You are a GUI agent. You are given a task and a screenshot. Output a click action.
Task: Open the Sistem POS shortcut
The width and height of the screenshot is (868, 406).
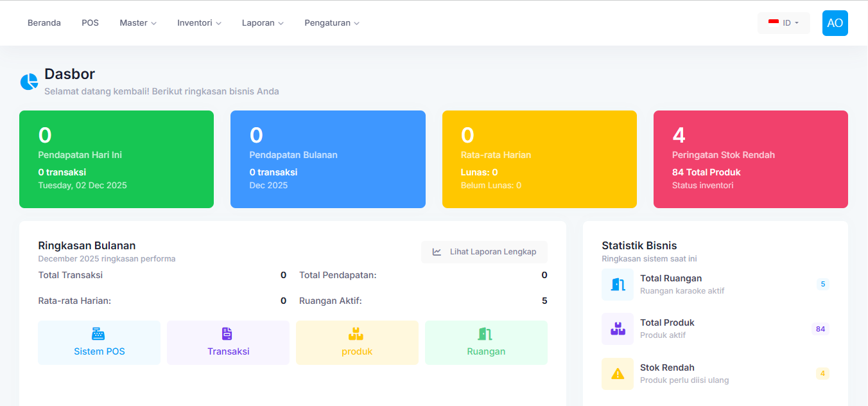(99, 342)
